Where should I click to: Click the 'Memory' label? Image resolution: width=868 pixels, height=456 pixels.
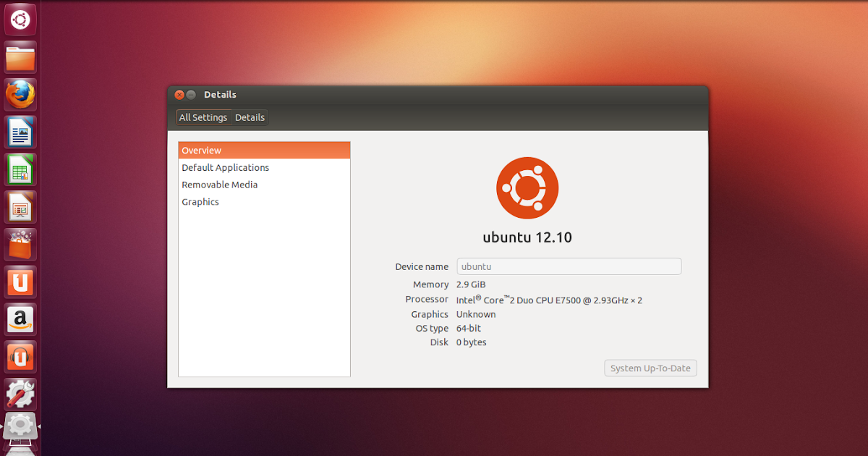coord(431,284)
